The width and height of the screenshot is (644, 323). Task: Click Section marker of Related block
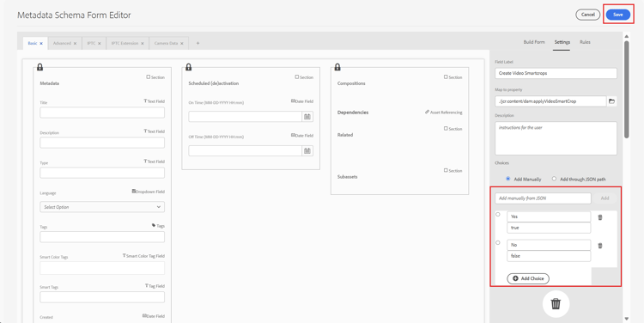(x=453, y=129)
